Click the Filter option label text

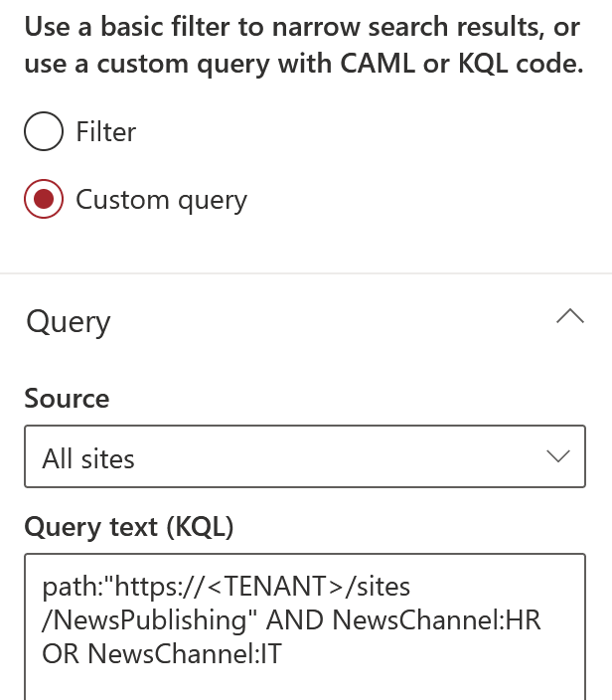click(105, 131)
